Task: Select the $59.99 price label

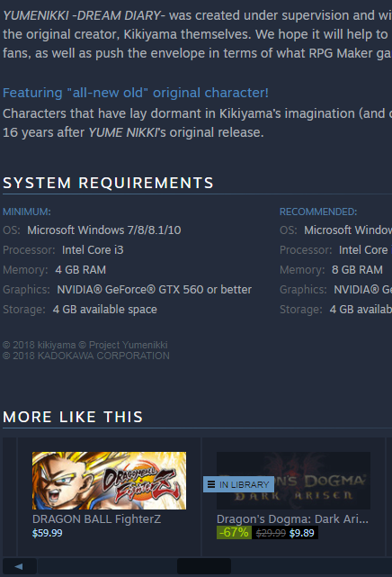Action: click(x=48, y=533)
